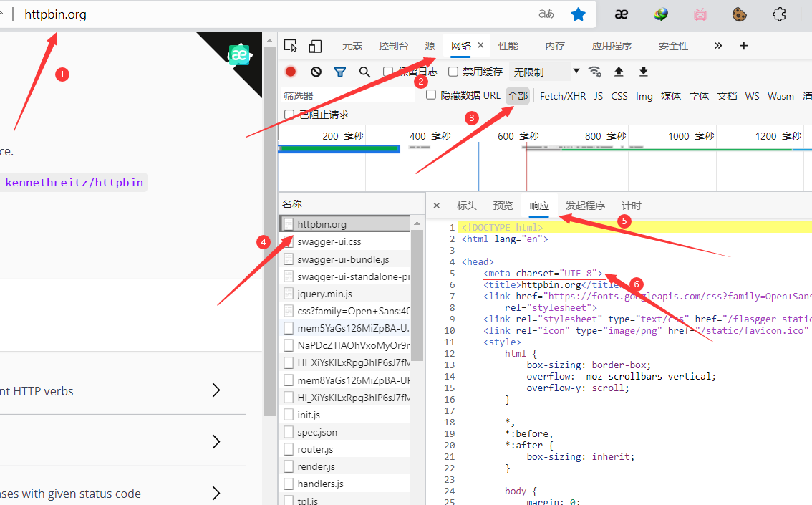
Task: Select the inspect element cursor icon
Action: pos(291,46)
